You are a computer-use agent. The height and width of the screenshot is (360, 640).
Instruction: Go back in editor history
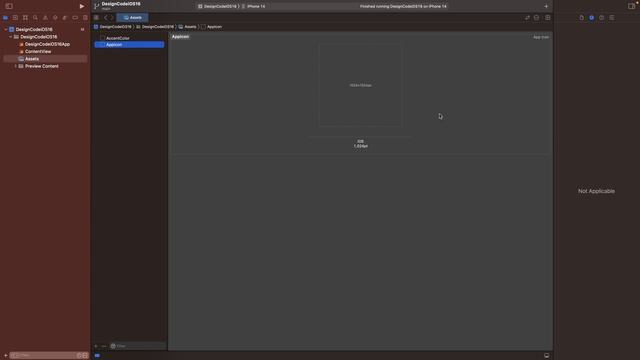click(x=105, y=18)
